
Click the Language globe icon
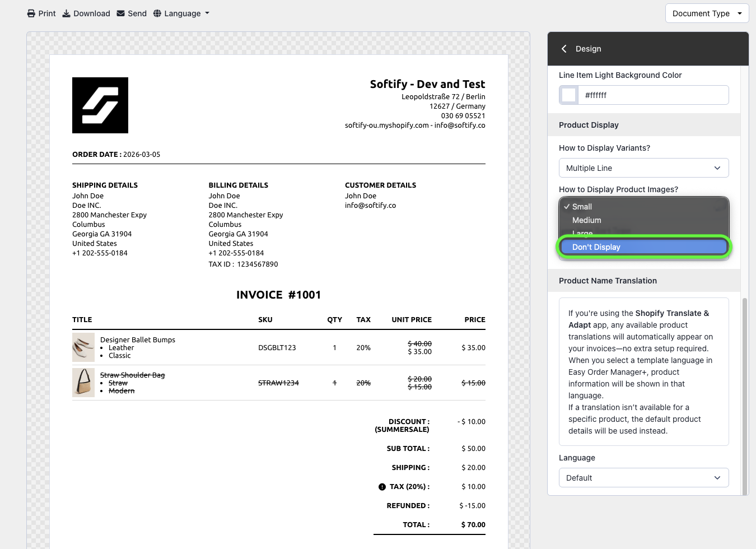point(157,13)
